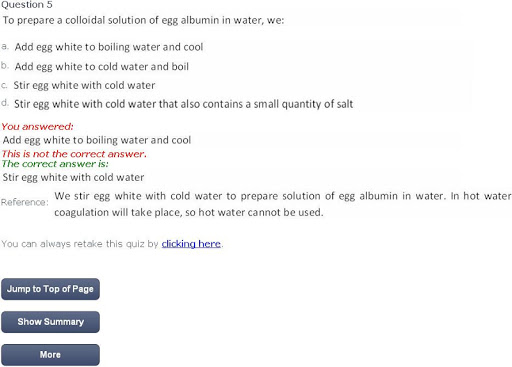Click the Reference label
512x367 pixels.
(25, 202)
